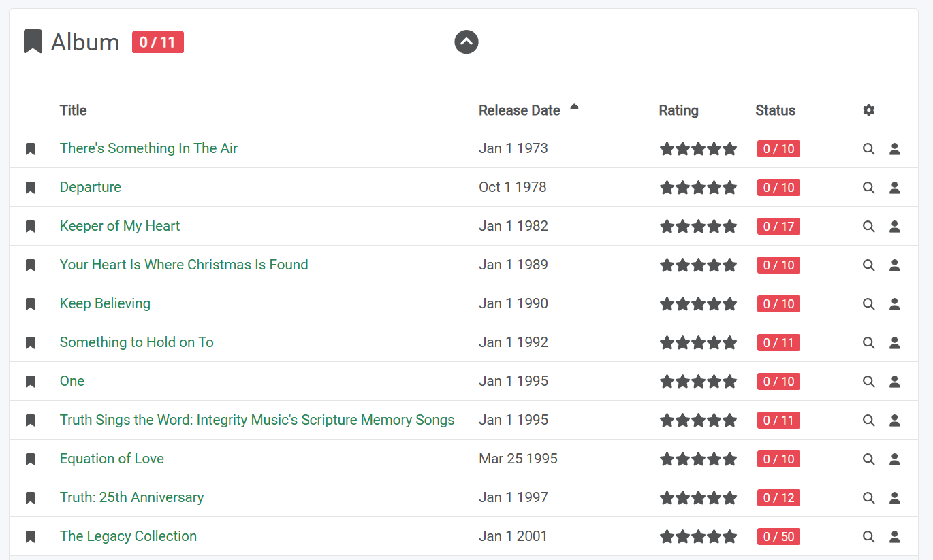Viewport: 933px width, 560px height.
Task: Toggle the bookmark for Truth: 25th Anniversary
Action: click(30, 498)
